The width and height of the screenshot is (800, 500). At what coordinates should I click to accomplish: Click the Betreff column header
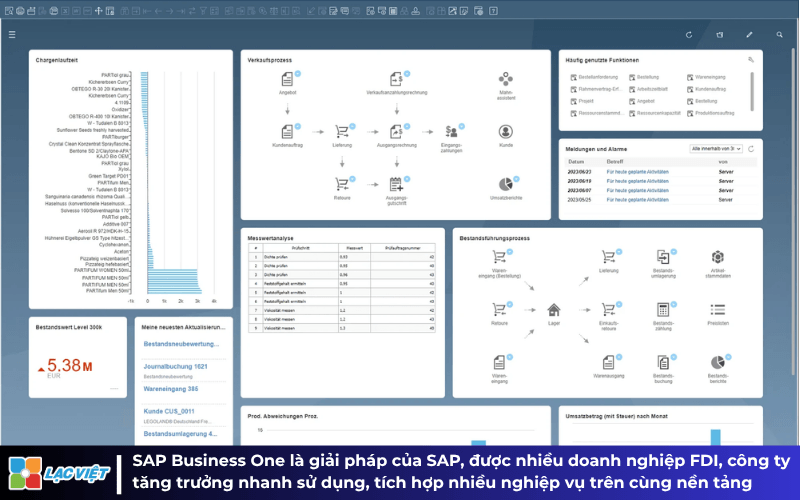(615, 162)
